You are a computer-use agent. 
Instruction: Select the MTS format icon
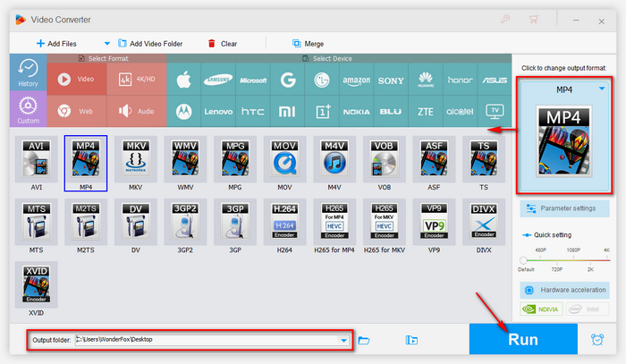tap(37, 222)
